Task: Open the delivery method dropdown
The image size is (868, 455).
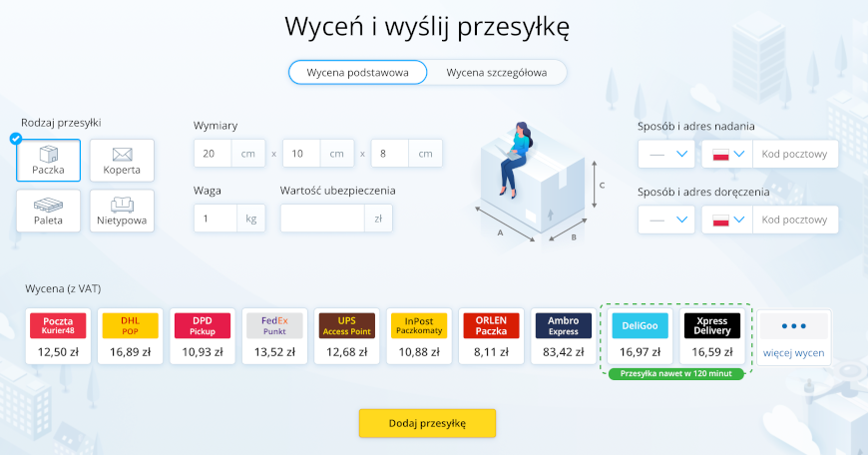Action: pyautogui.click(x=665, y=220)
